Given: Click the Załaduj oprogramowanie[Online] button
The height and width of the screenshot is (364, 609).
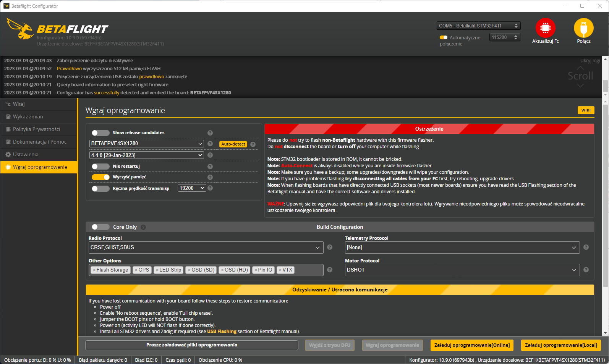Looking at the screenshot, I should (x=472, y=345).
